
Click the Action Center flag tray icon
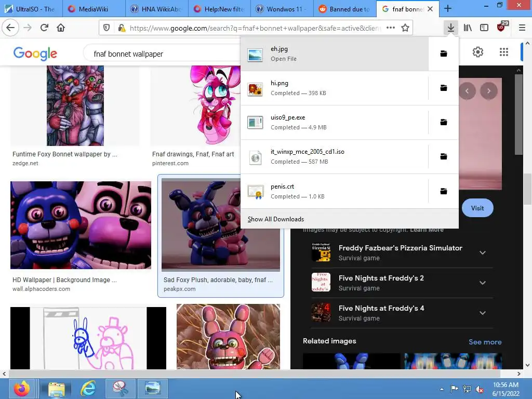(454, 389)
